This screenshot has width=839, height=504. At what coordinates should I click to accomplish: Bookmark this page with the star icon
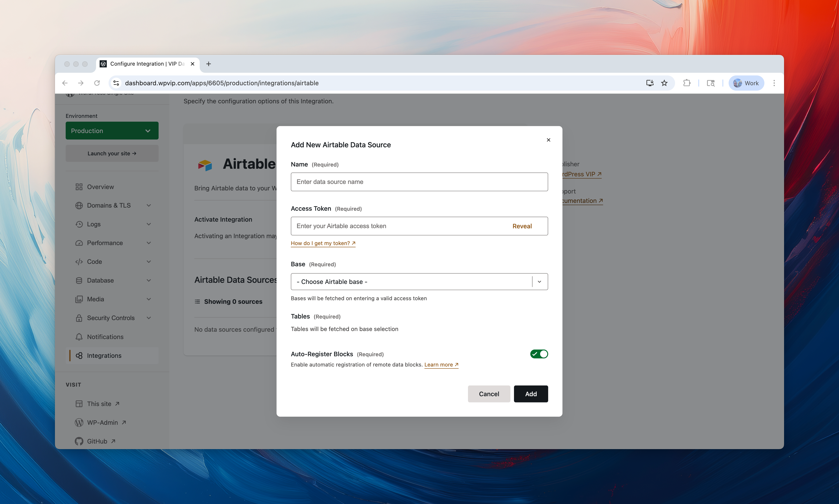click(x=664, y=83)
